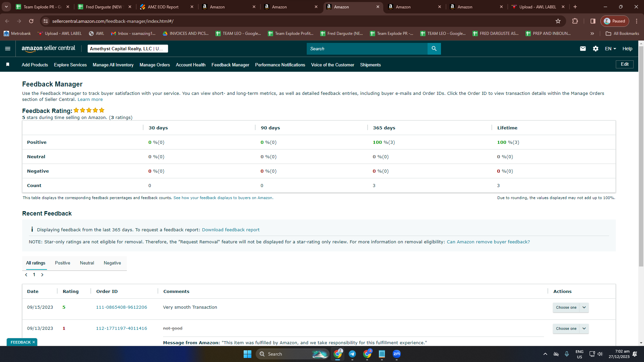
Task: Switch to the AMZ EOD Report tab
Action: 167,7
